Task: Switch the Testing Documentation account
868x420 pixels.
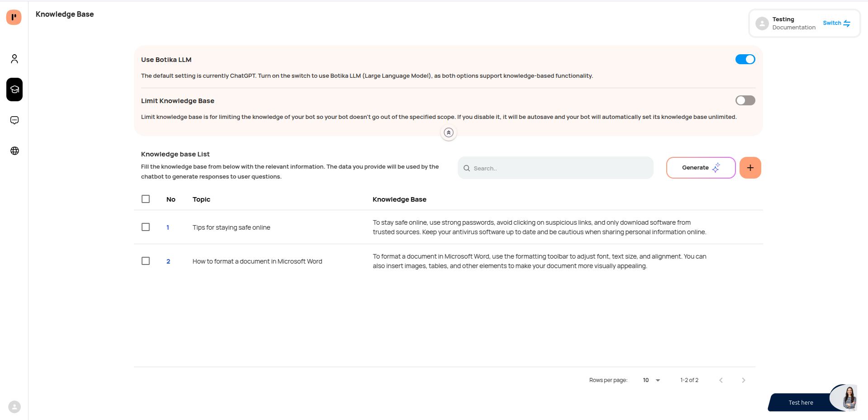Action: pyautogui.click(x=837, y=23)
